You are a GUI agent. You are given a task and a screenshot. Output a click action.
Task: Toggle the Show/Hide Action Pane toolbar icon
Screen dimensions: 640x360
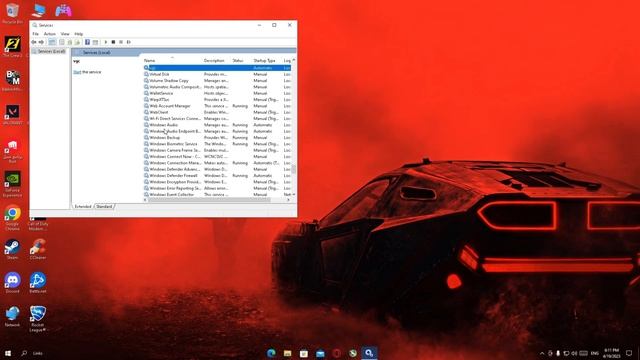[95, 42]
